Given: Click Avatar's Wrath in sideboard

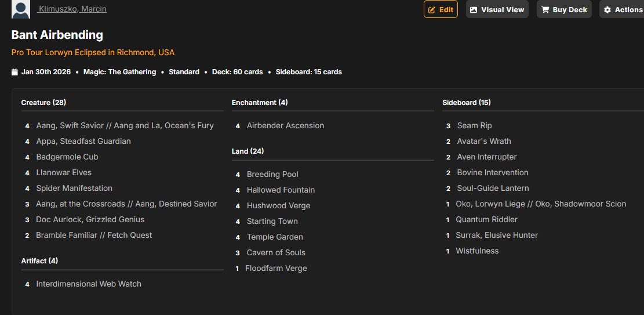Looking at the screenshot, I should pos(484,141).
